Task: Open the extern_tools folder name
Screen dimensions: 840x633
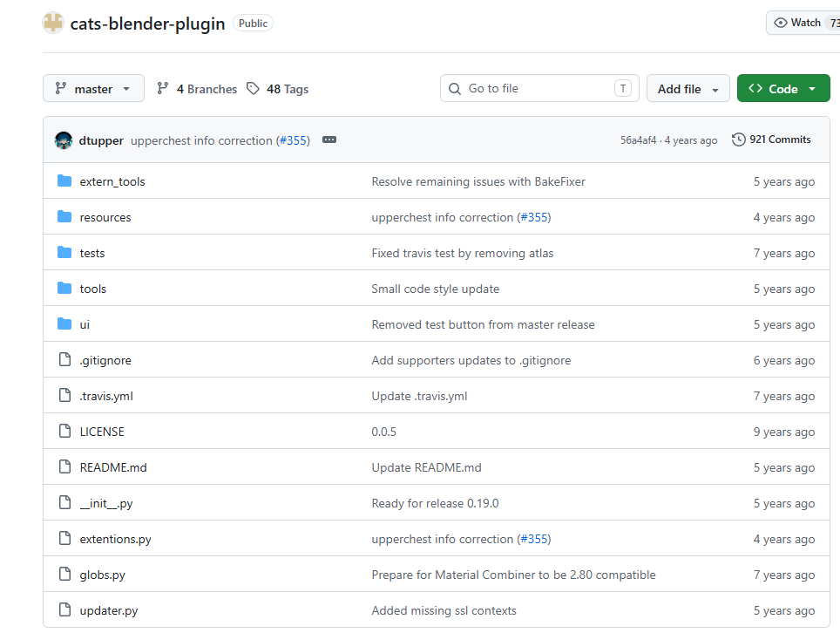Action: (112, 181)
